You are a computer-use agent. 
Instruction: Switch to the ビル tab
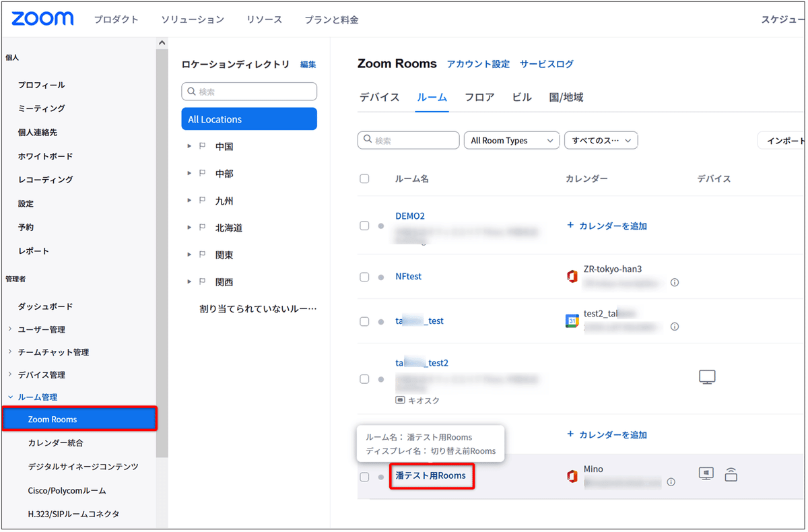click(x=522, y=97)
